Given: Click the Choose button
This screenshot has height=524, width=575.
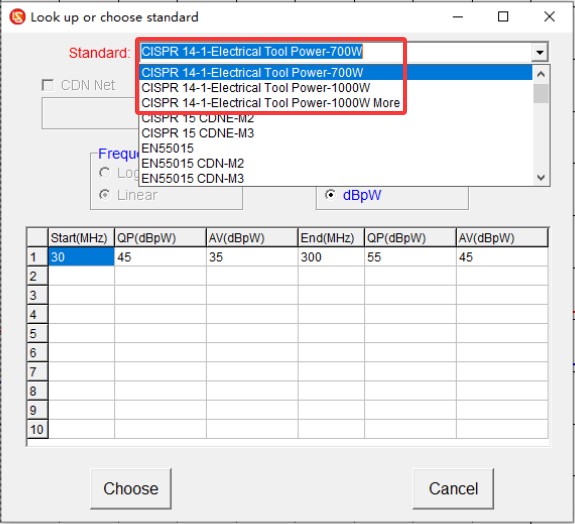Looking at the screenshot, I should click(131, 488).
